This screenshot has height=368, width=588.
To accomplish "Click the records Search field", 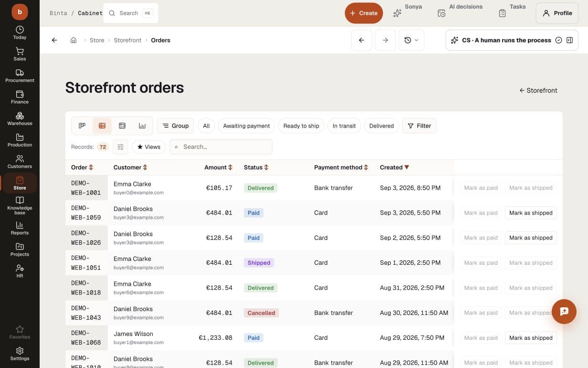I will click(221, 147).
